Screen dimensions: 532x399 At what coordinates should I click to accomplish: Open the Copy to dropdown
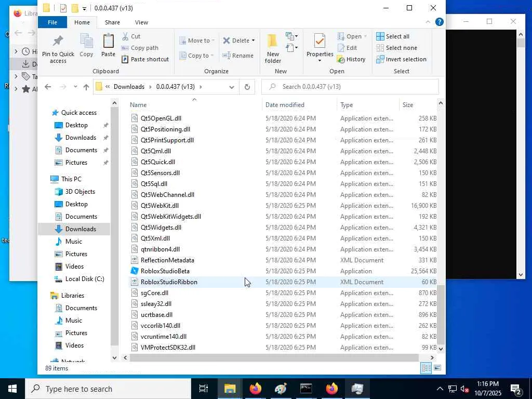pos(196,56)
